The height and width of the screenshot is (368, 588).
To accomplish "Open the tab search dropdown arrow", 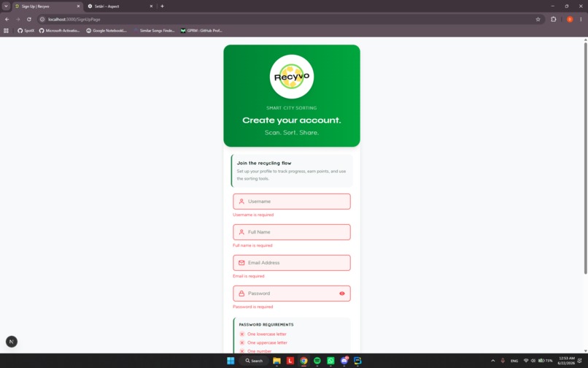I will coord(6,7).
